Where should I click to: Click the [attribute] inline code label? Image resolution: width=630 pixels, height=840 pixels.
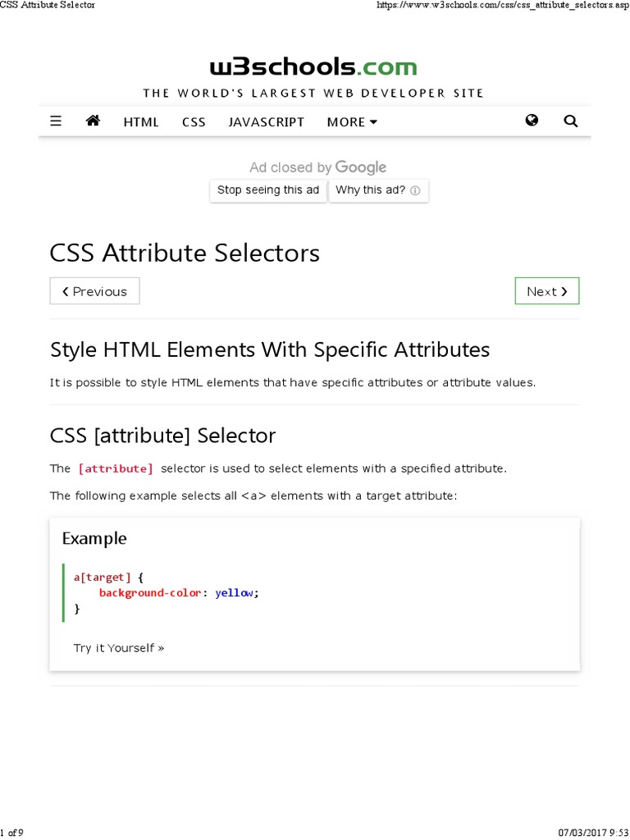click(x=116, y=469)
